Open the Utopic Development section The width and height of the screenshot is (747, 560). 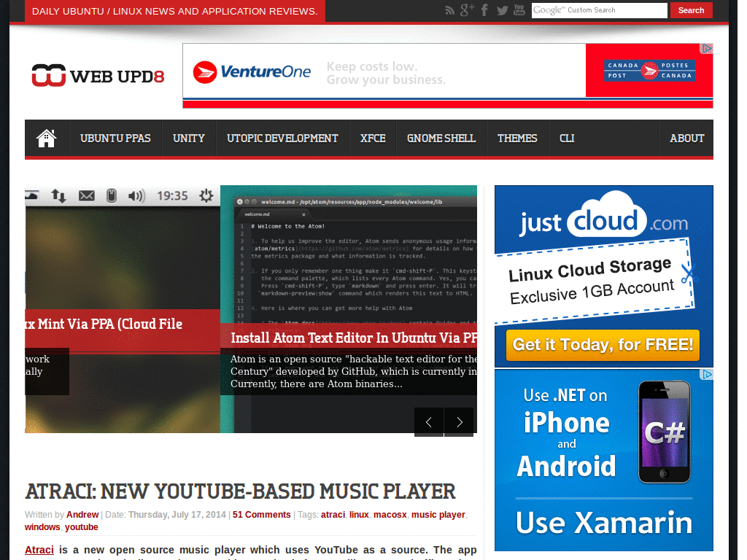(282, 138)
